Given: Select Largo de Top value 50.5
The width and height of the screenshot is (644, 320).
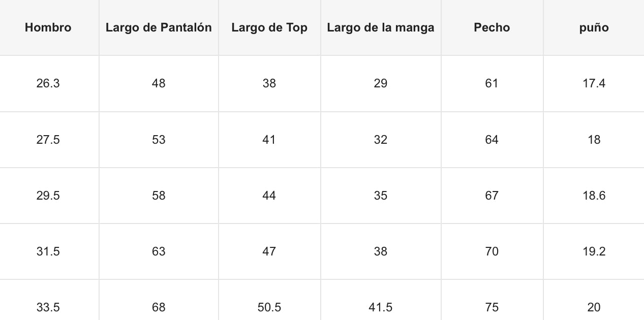Looking at the screenshot, I should (269, 307).
